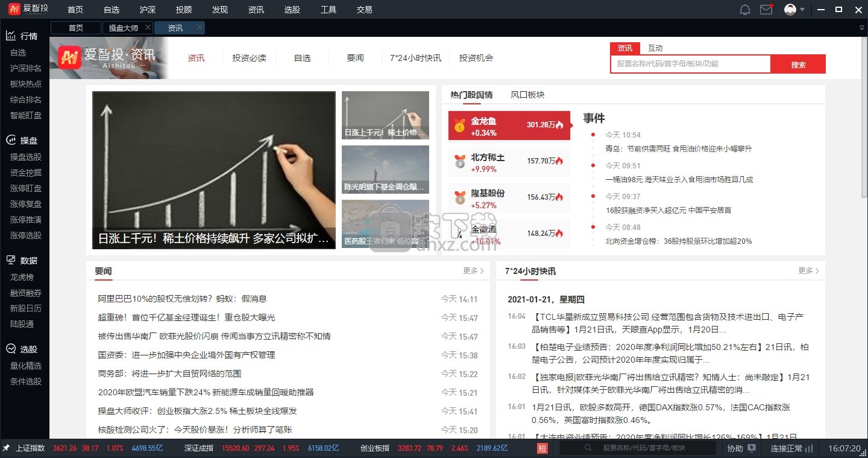Open the 选股 top menu

[292, 10]
